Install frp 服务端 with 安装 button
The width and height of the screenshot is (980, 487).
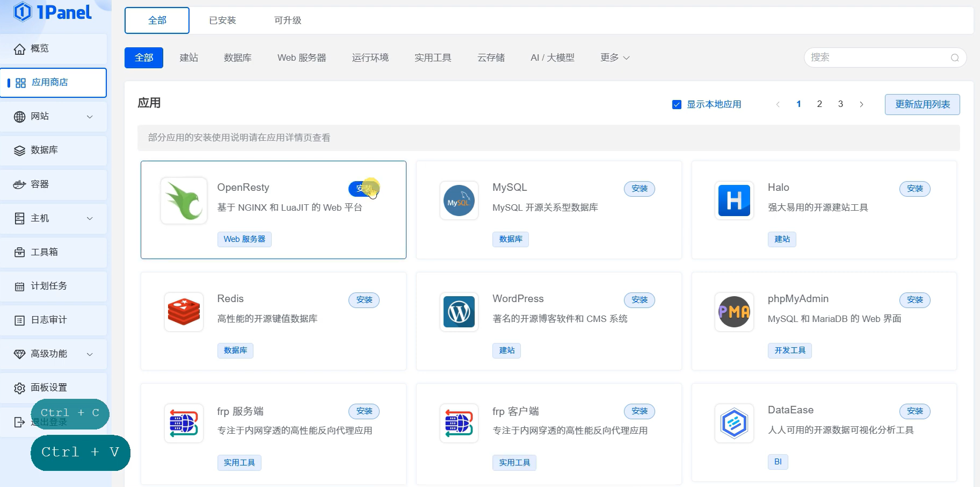coord(364,411)
